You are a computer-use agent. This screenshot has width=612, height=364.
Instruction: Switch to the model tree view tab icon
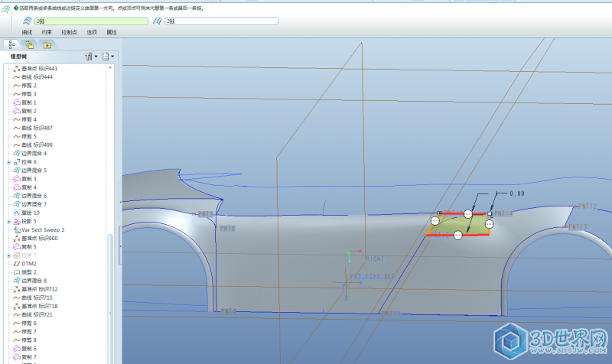pyautogui.click(x=12, y=44)
